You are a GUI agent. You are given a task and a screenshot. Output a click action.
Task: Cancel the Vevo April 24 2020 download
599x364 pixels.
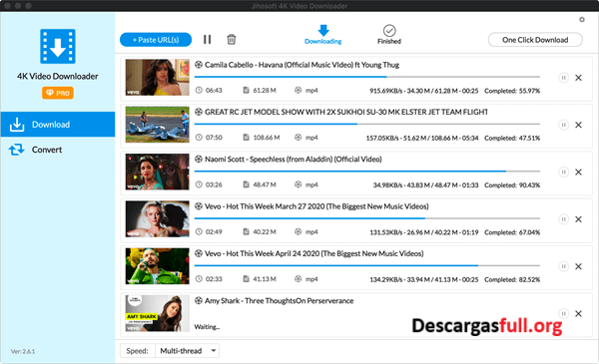click(578, 266)
